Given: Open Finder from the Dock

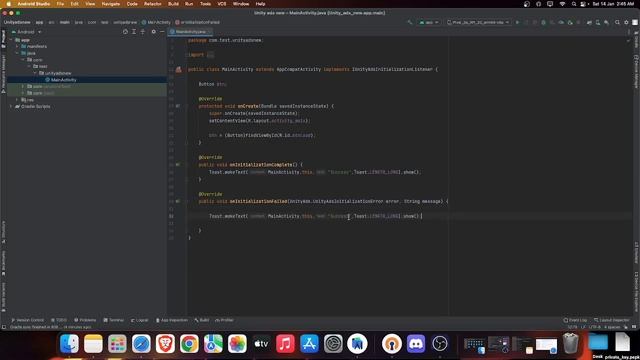Looking at the screenshot, I should (x=69, y=344).
